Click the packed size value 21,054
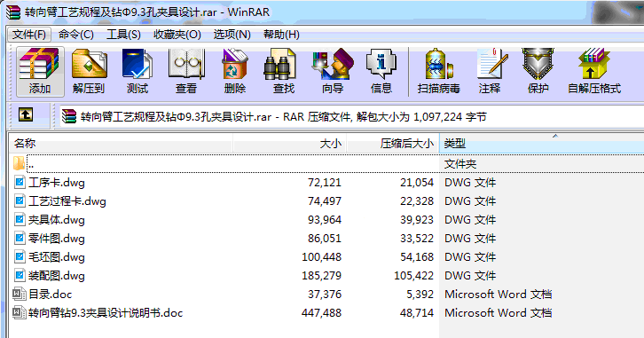The width and height of the screenshot is (644, 338). coord(417,183)
